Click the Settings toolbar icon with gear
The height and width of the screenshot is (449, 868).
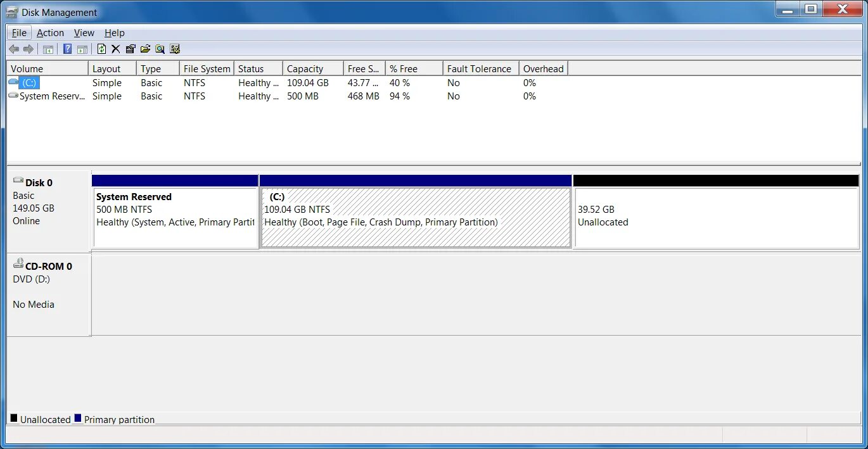click(x=175, y=49)
